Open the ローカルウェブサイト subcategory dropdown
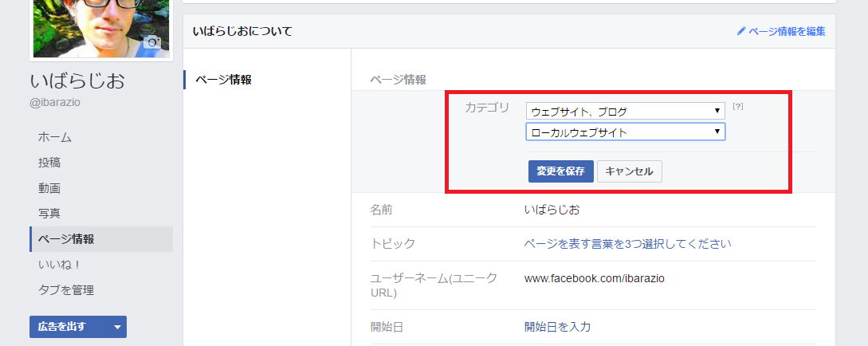The width and height of the screenshot is (868, 346). [626, 132]
